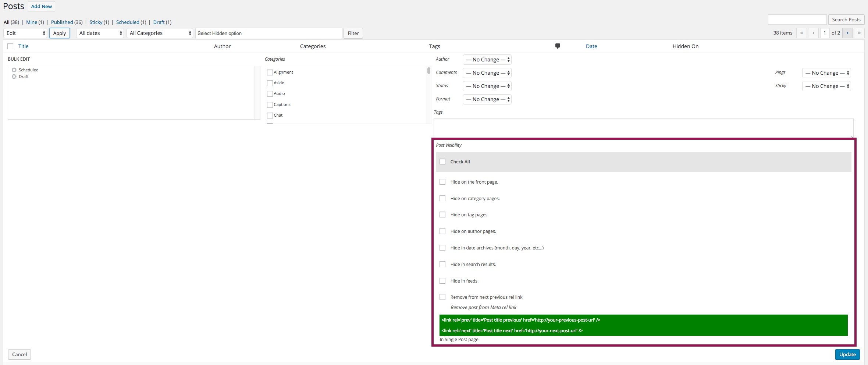Click the rel='next' link code line
Screen dimensions: 868x365
tap(512, 331)
